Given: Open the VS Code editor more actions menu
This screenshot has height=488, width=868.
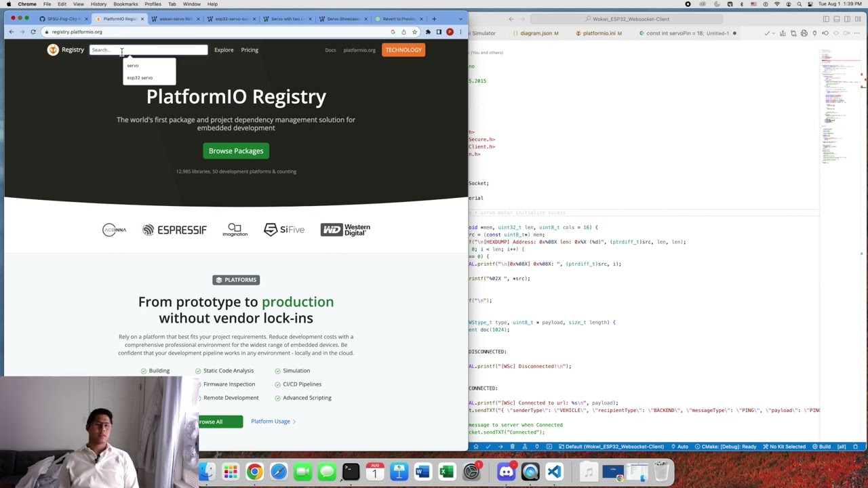Looking at the screenshot, I should (857, 33).
